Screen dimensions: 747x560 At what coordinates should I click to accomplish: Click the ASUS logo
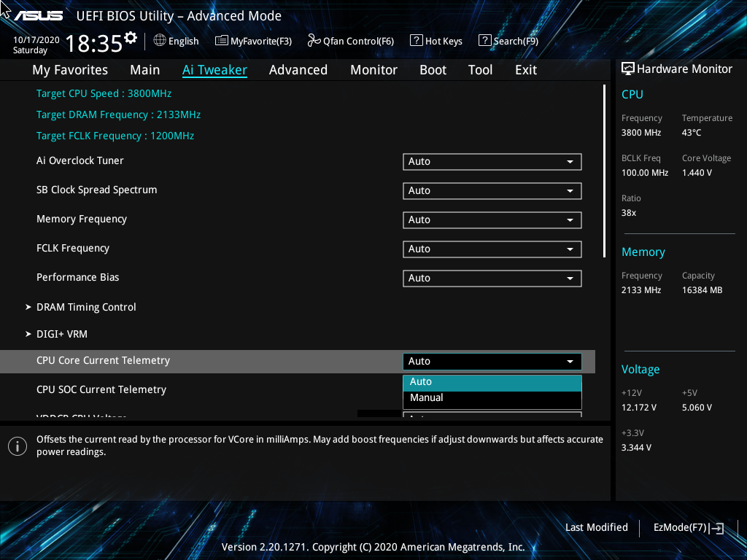coord(38,16)
